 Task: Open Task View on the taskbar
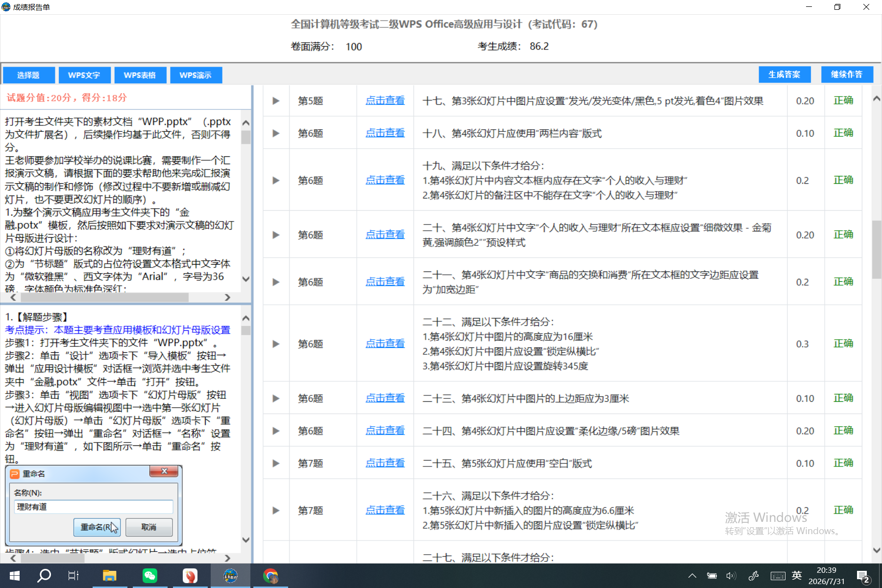(73, 576)
